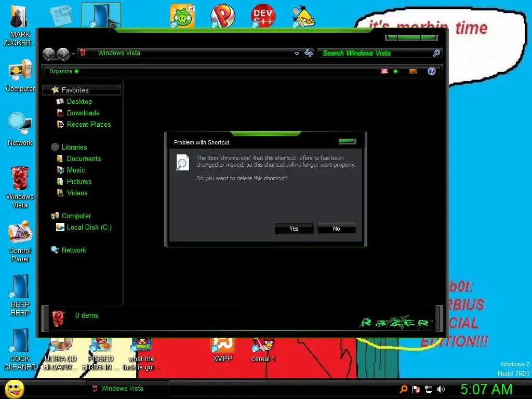Click the change view icon in toolbar
The height and width of the screenshot is (399, 532).
[x=384, y=71]
